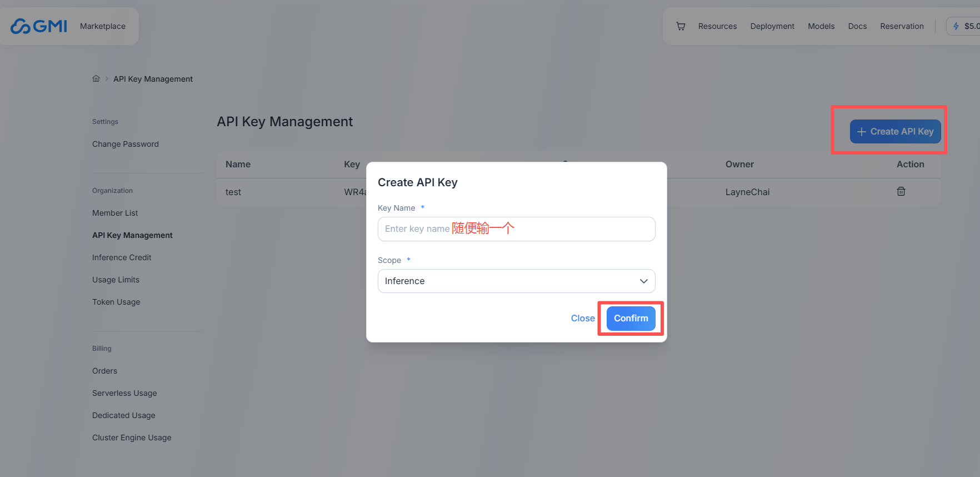Click the 'test' key name cell
980x477 pixels.
click(233, 192)
